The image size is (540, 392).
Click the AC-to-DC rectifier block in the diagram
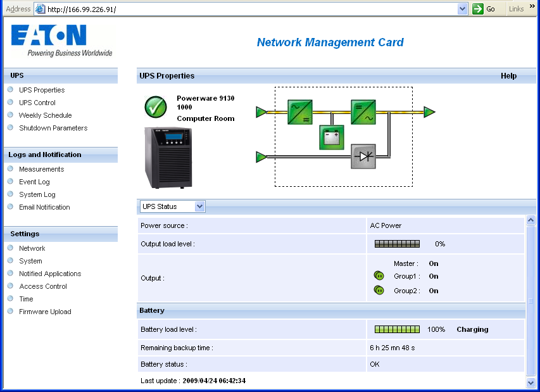click(x=300, y=112)
